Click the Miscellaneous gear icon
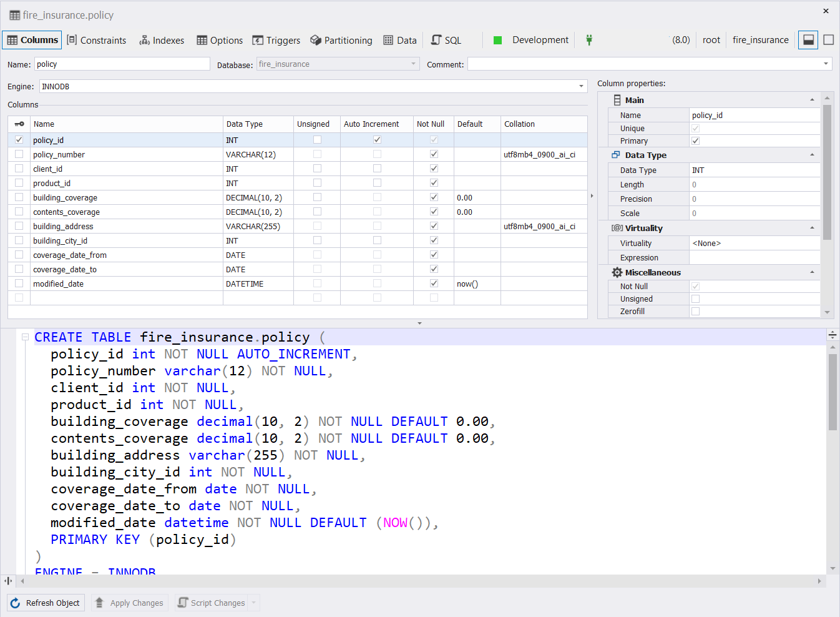 (x=617, y=272)
